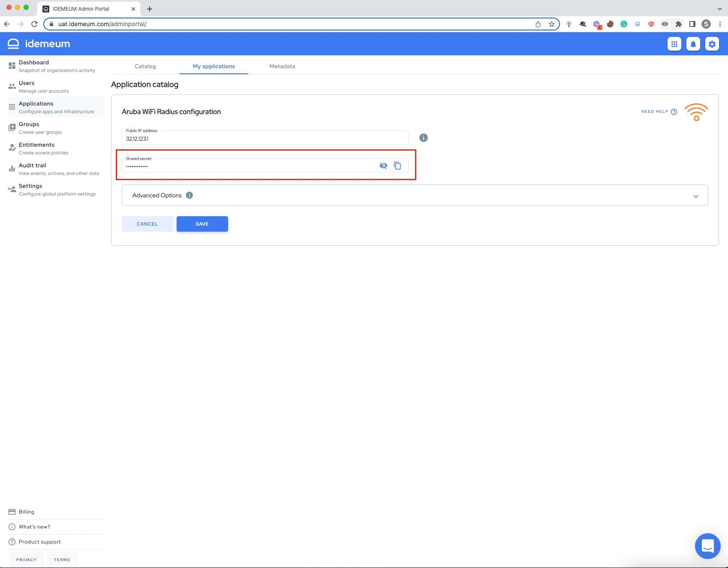The height and width of the screenshot is (568, 728).
Task: Open Applications in sidebar
Action: point(56,107)
